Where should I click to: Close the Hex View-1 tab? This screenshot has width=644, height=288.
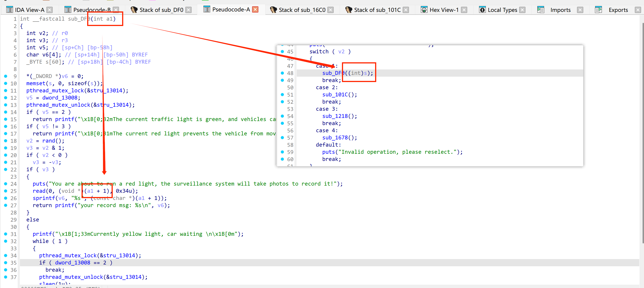pyautogui.click(x=464, y=10)
